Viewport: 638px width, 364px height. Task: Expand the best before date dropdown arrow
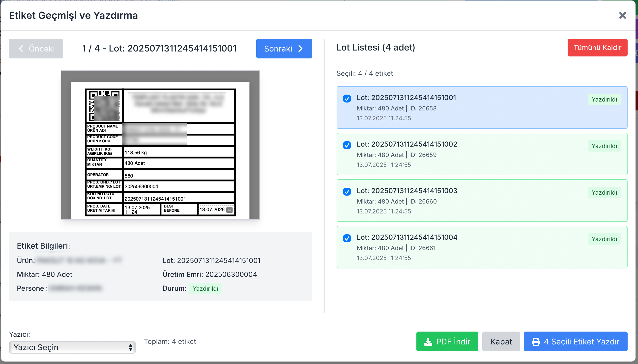(x=229, y=210)
